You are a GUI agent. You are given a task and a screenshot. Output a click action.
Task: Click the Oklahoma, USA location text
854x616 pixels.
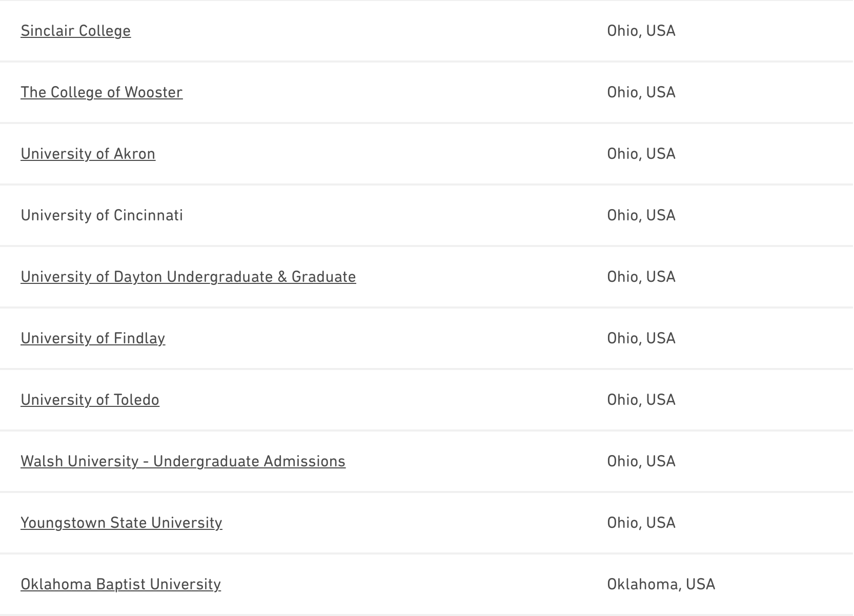(661, 584)
